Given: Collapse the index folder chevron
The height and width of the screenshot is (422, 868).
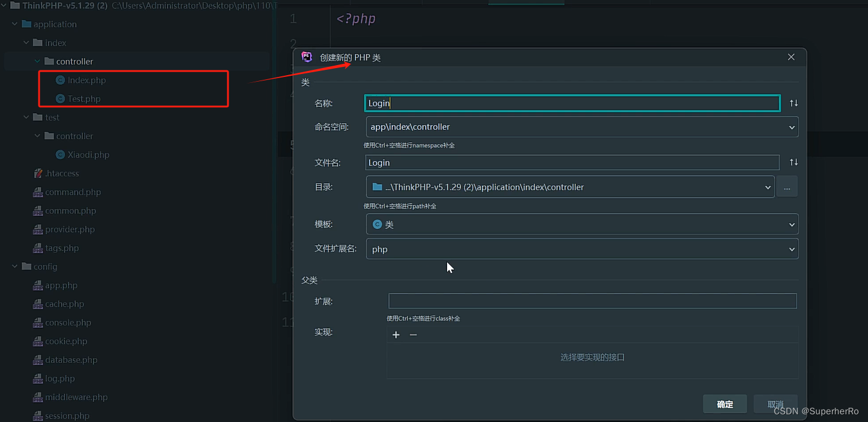Looking at the screenshot, I should coord(26,43).
